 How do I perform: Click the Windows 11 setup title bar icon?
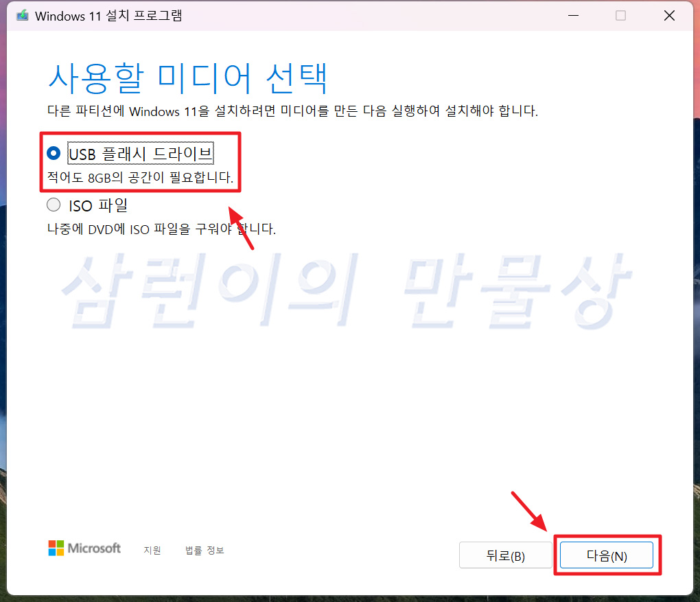(23, 16)
